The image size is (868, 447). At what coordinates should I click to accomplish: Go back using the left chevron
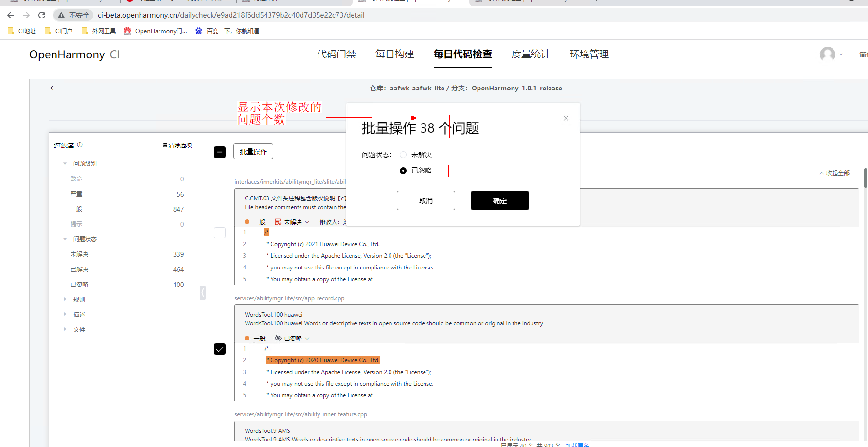point(52,88)
